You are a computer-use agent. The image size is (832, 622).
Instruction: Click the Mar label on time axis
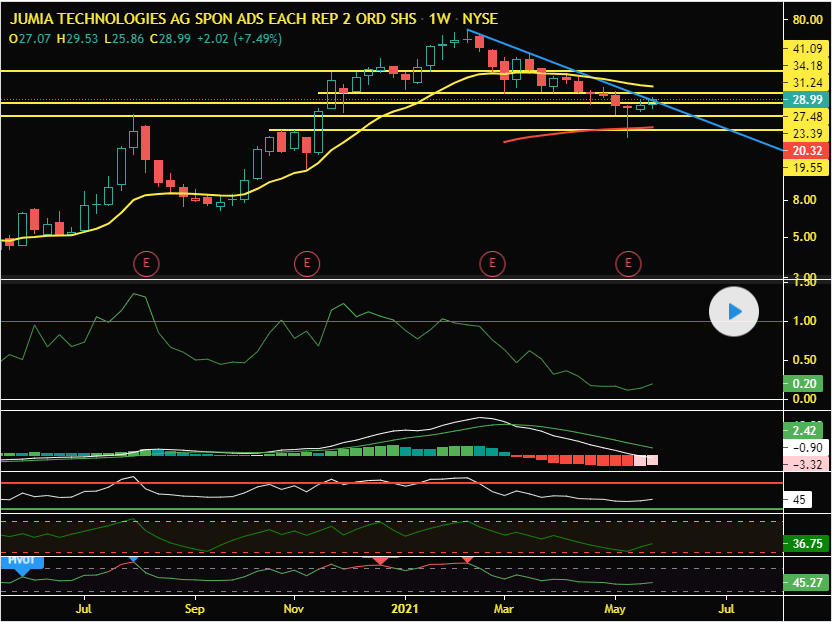tap(502, 608)
